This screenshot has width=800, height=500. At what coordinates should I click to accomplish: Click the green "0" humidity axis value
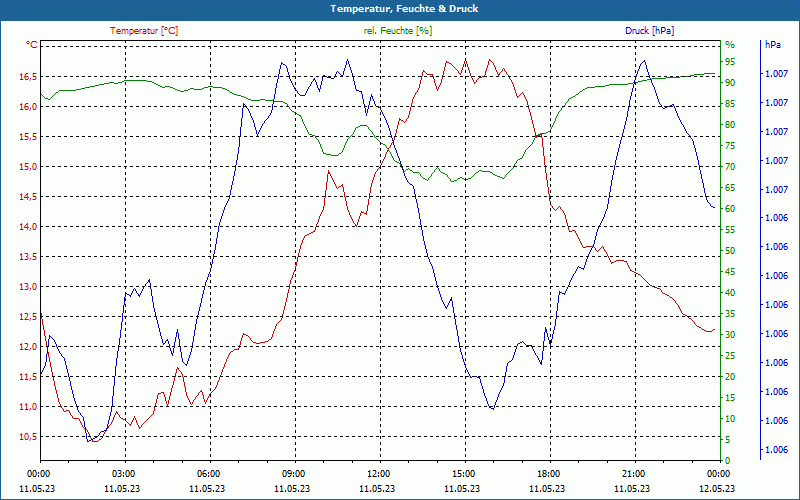(728, 461)
